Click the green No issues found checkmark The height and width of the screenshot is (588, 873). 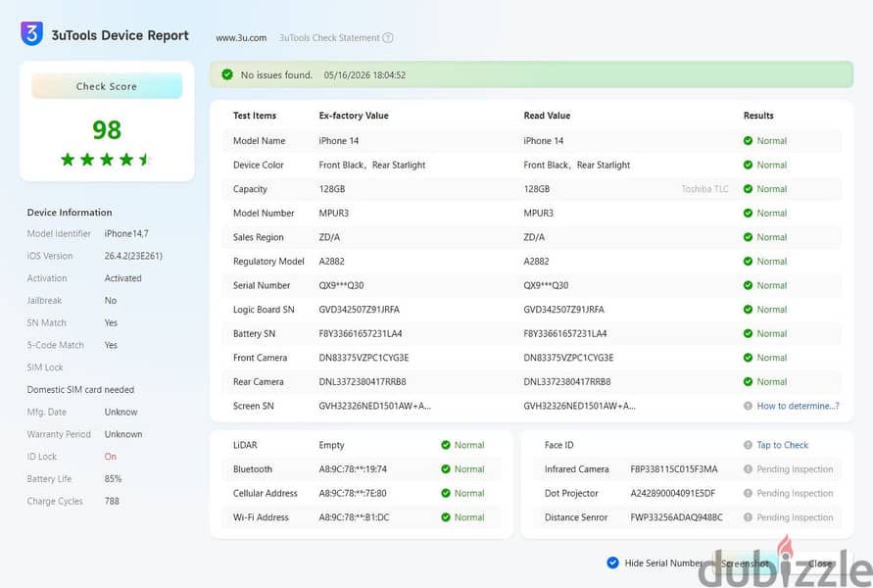point(227,74)
